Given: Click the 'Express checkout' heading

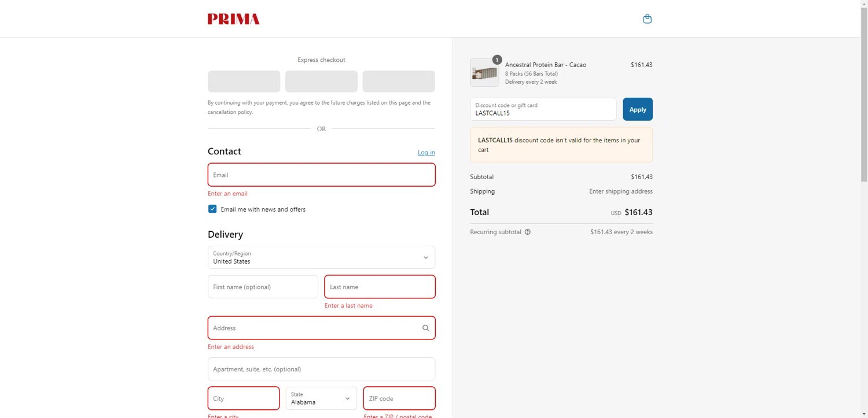Looking at the screenshot, I should click(321, 60).
